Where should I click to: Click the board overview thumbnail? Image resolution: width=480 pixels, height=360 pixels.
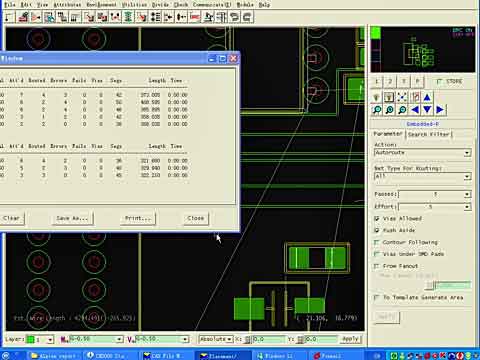pyautogui.click(x=423, y=49)
